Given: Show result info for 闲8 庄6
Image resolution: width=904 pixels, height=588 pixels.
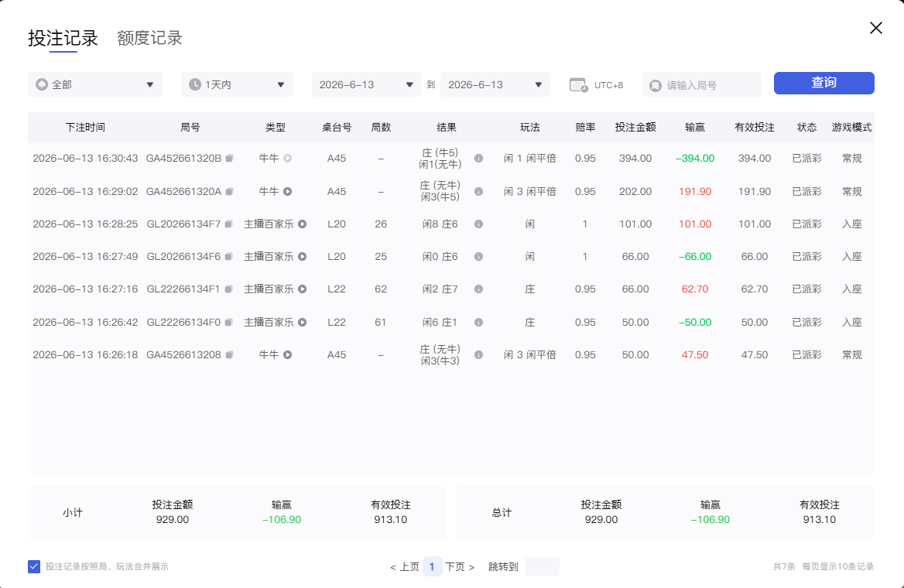Looking at the screenshot, I should 478,224.
